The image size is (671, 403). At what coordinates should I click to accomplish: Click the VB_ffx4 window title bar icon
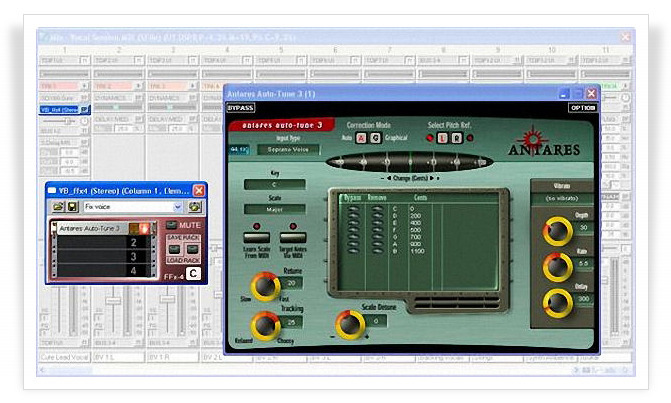pyautogui.click(x=52, y=191)
